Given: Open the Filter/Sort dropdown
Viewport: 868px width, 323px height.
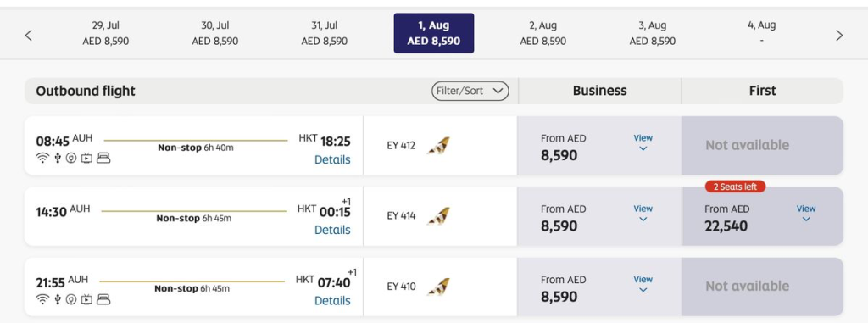Looking at the screenshot, I should 470,91.
